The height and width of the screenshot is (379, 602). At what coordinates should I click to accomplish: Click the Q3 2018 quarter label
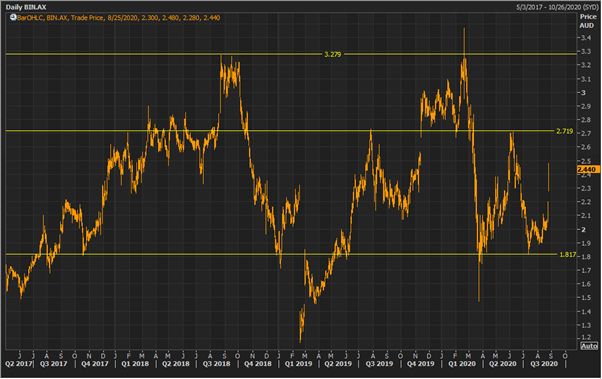(217, 364)
